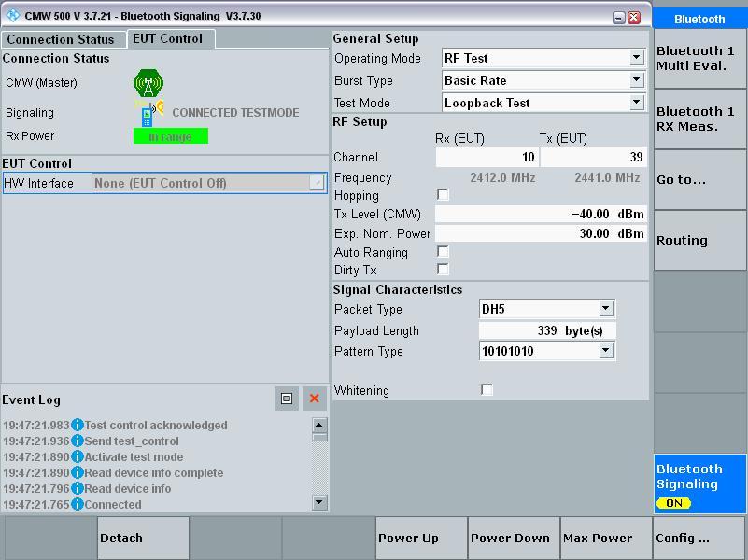
Task: Minimize the Bluetooth Signaling window
Action: pos(619,18)
